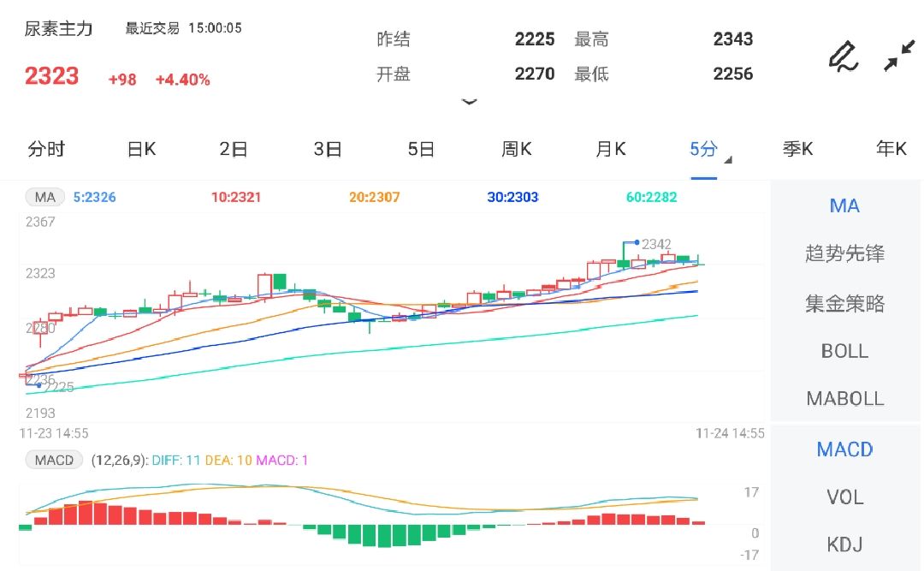This screenshot has height=571, width=924.
Task: Click the MACD parameters (12,26,9) text
Action: point(118,460)
